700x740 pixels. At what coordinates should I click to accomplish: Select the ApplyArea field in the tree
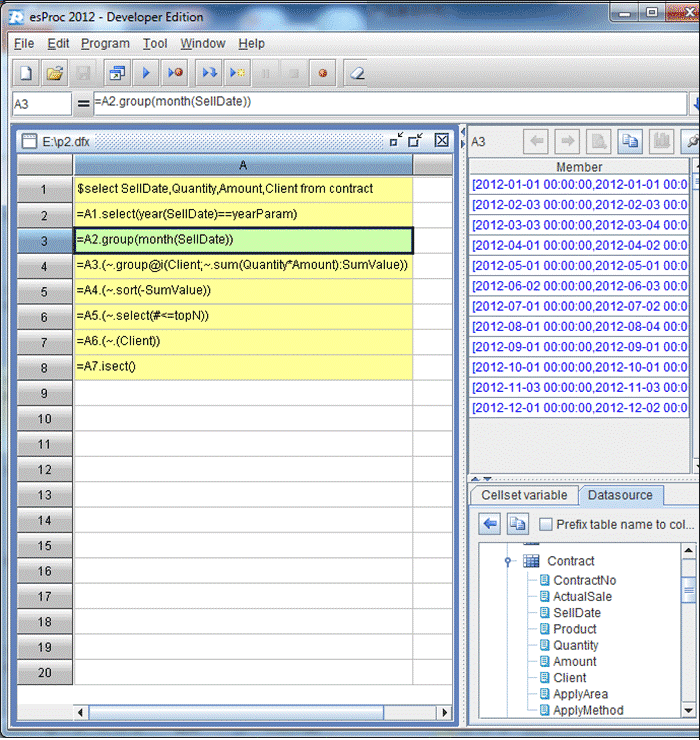click(x=580, y=694)
